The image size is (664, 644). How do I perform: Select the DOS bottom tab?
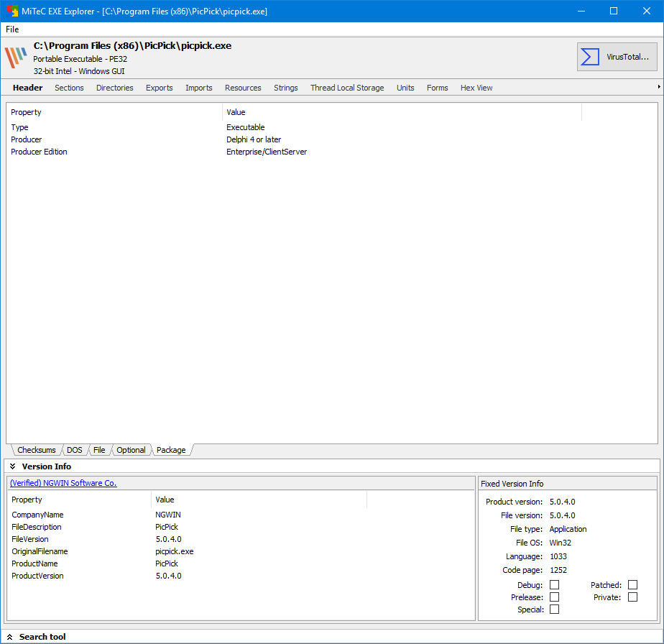pos(75,450)
